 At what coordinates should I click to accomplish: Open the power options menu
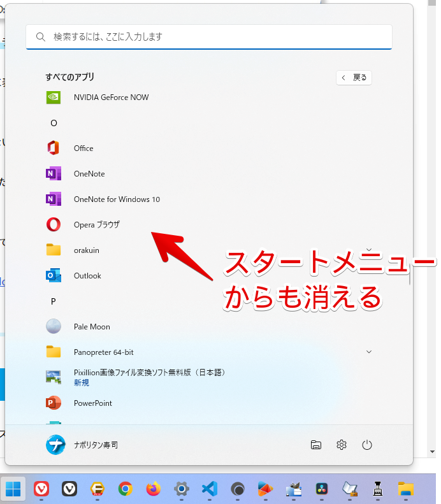(x=366, y=445)
